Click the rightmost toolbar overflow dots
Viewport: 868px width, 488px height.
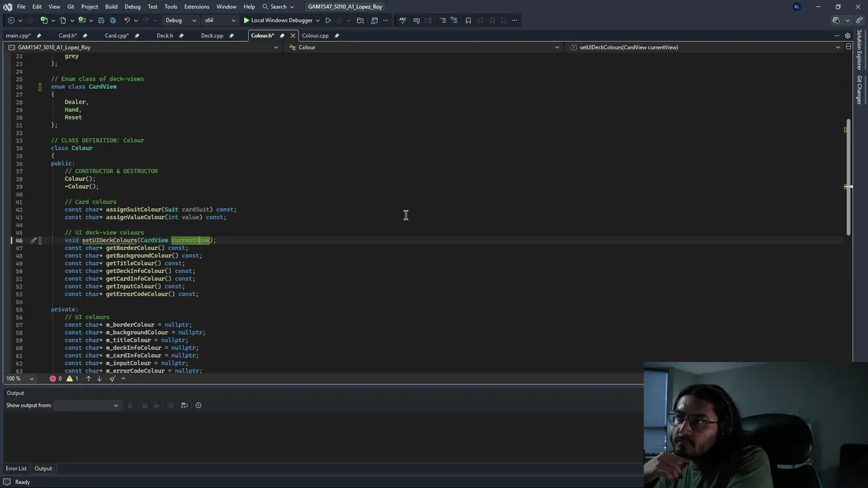pos(515,20)
